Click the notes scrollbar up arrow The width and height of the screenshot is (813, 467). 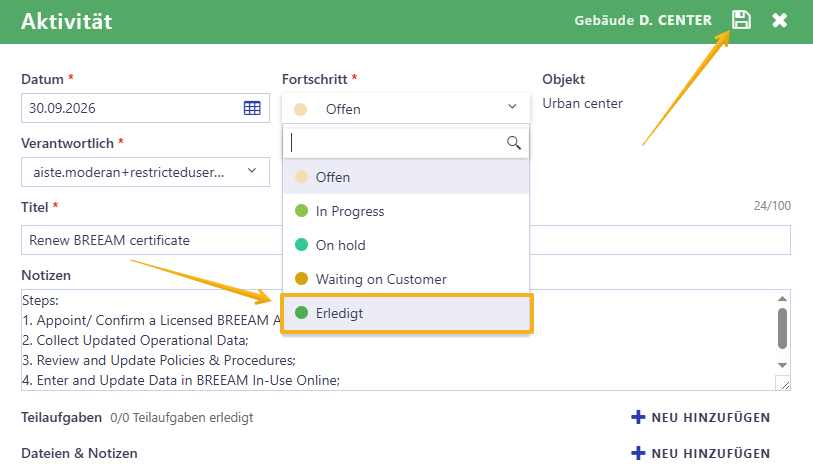782,299
